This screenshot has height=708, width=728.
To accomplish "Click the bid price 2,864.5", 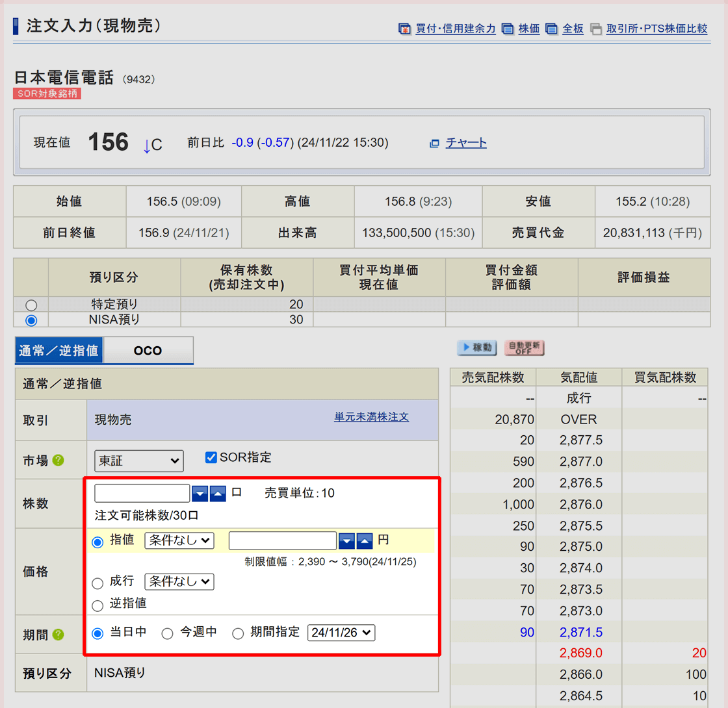I will (581, 696).
